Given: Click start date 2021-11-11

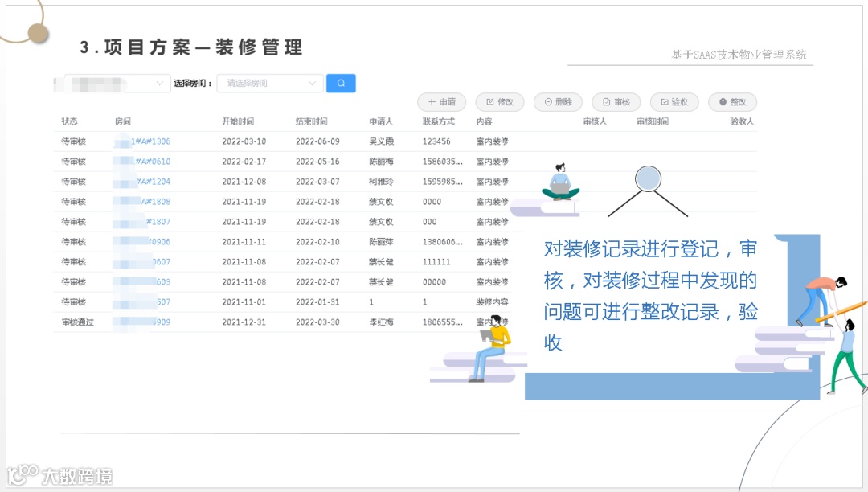Looking at the screenshot, I should [x=244, y=242].
